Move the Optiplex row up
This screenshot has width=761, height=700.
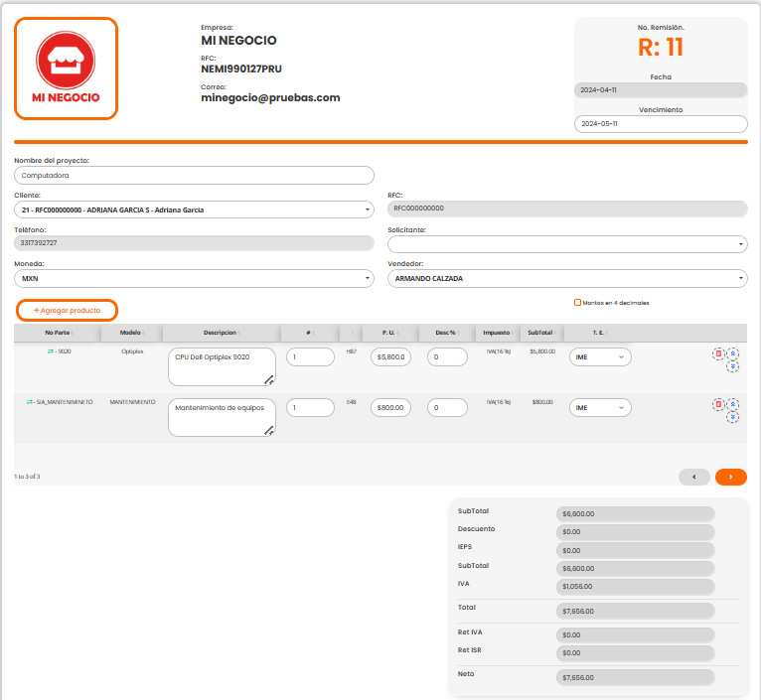click(733, 352)
